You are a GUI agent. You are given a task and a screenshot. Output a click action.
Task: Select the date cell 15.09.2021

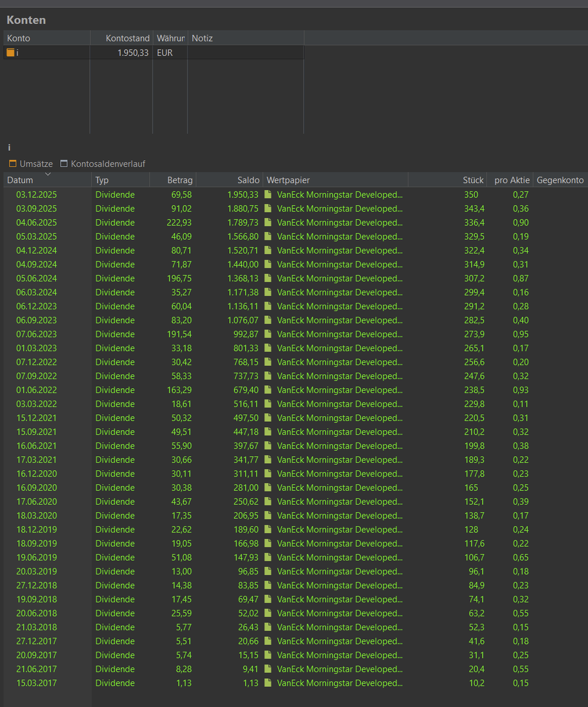click(x=37, y=432)
